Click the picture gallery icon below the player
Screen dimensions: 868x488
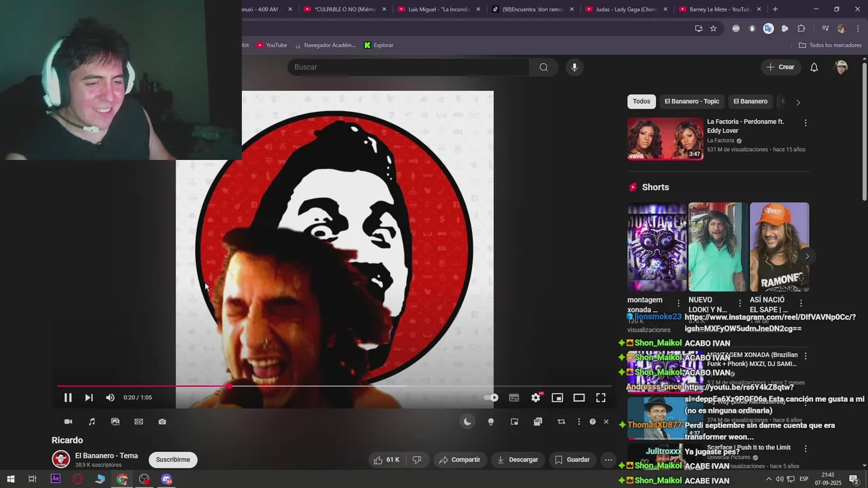tap(115, 422)
